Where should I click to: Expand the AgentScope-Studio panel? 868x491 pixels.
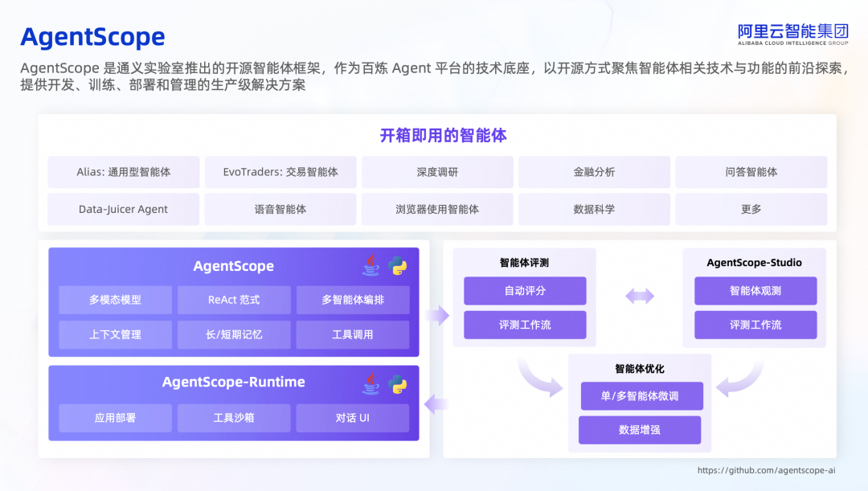[755, 262]
